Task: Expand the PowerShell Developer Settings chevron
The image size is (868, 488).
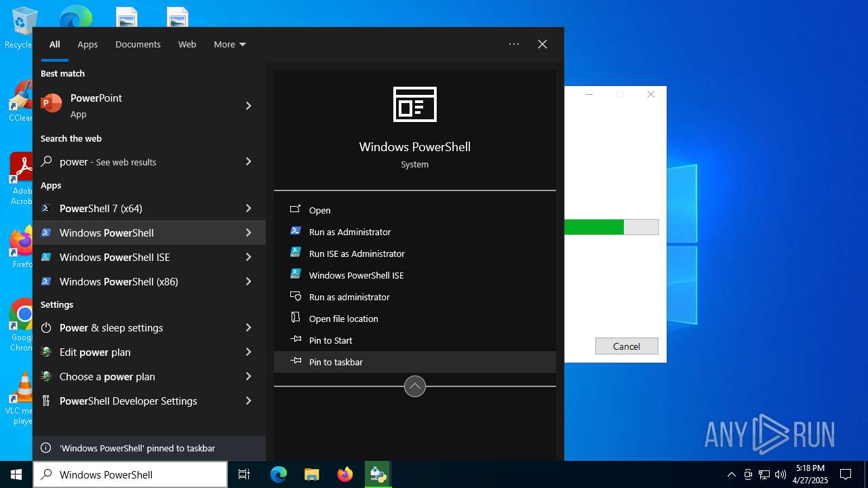Action: click(249, 401)
